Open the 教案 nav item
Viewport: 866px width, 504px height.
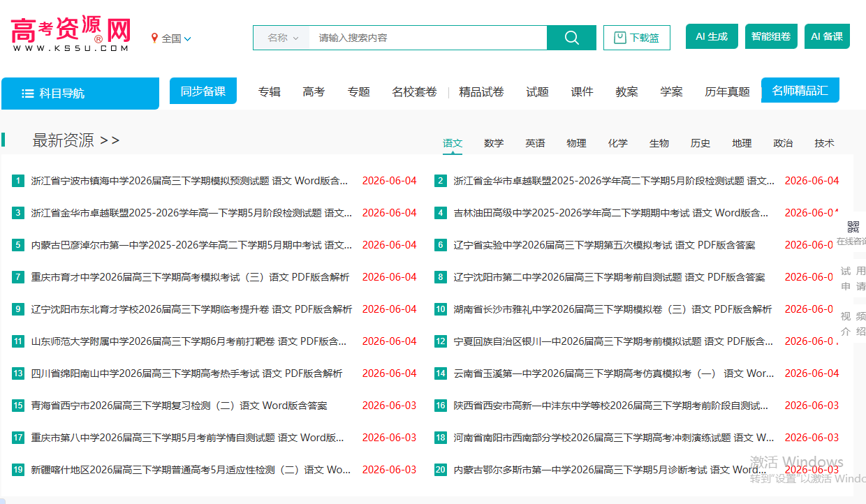click(626, 91)
